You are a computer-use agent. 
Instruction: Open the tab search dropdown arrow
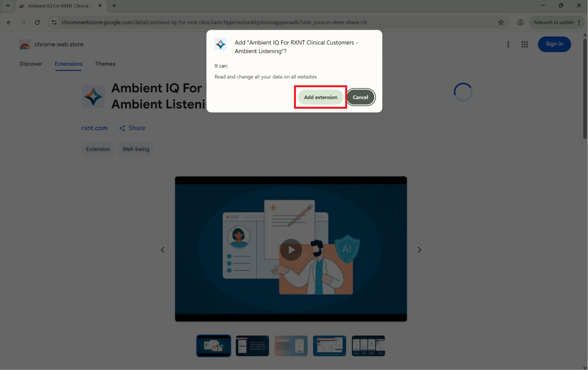8,5
